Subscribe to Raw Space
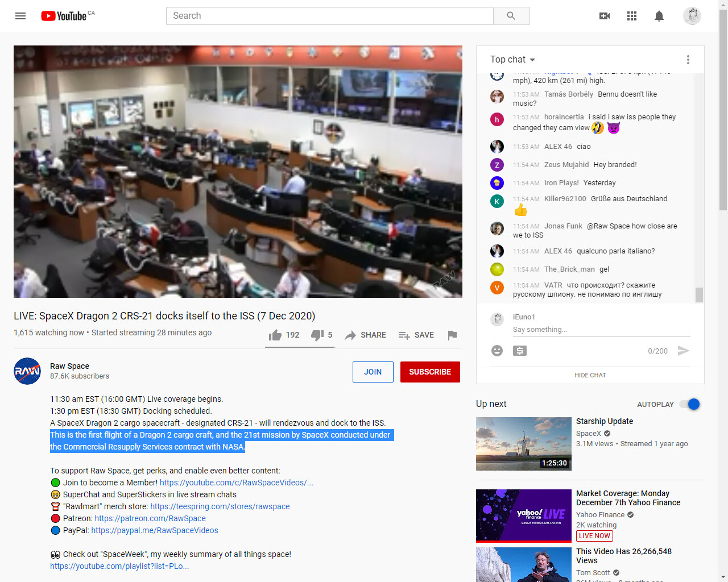 coord(430,372)
